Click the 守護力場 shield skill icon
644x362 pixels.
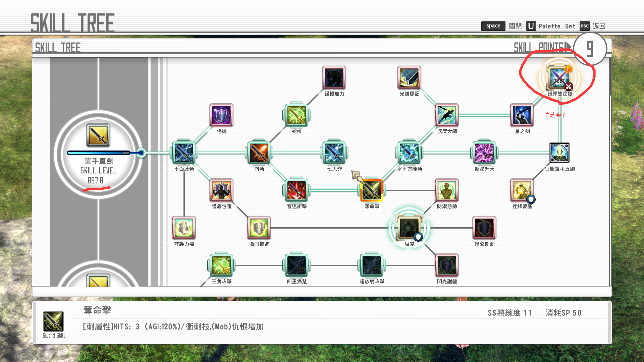[x=184, y=228]
